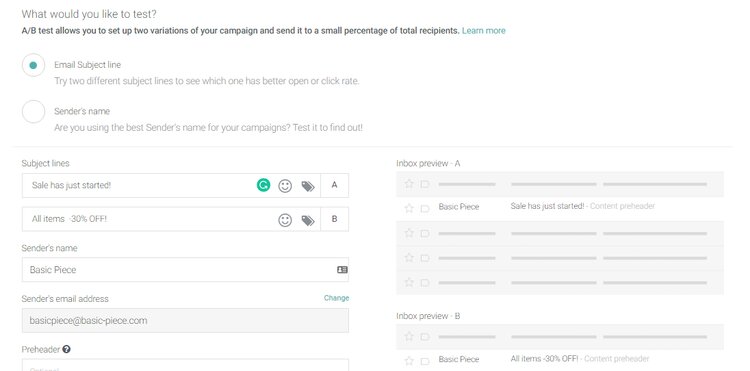Click 'Sale has just started!' text in Inbox preview A
The image size is (750, 371).
pyautogui.click(x=547, y=206)
